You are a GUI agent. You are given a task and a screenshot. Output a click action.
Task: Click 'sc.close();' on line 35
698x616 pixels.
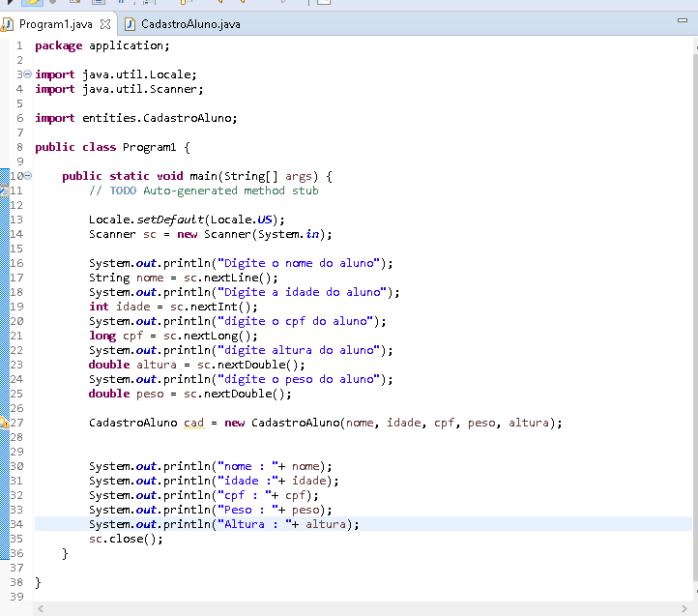coord(126,539)
